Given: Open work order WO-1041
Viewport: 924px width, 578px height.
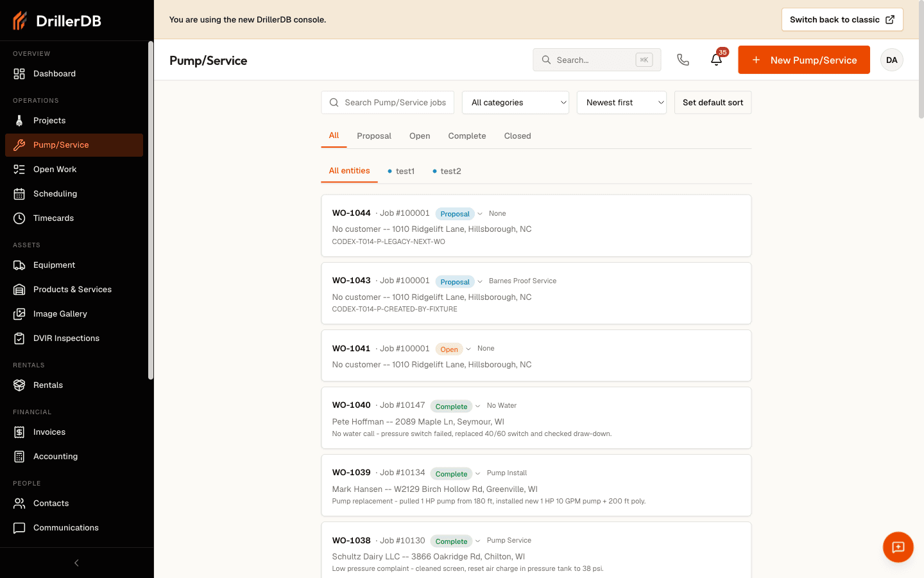Looking at the screenshot, I should click(536, 356).
